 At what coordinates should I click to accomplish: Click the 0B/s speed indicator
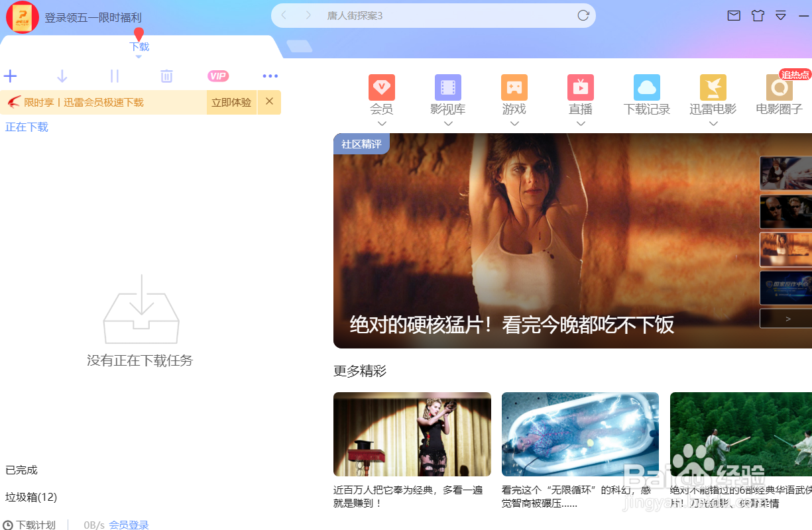click(x=94, y=525)
